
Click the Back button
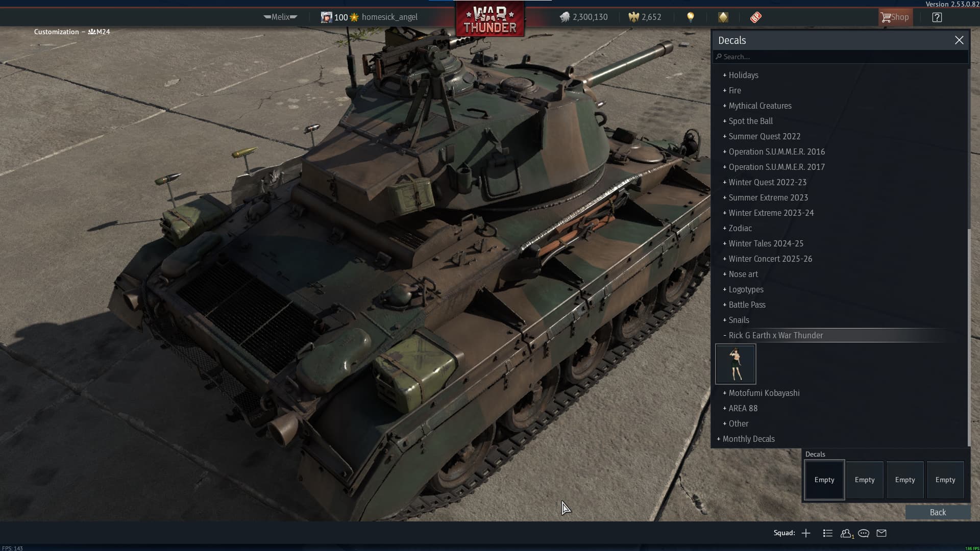click(938, 512)
